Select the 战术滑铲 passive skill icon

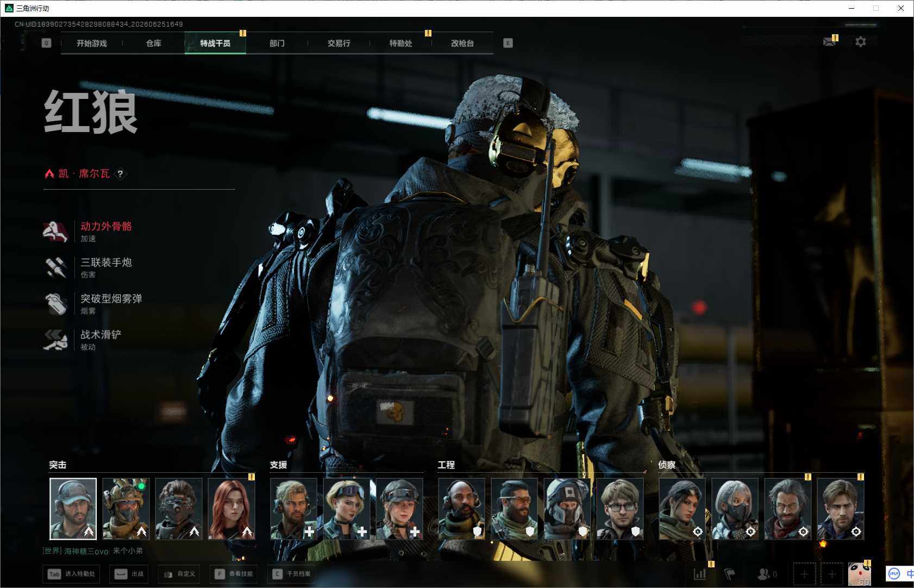click(55, 340)
